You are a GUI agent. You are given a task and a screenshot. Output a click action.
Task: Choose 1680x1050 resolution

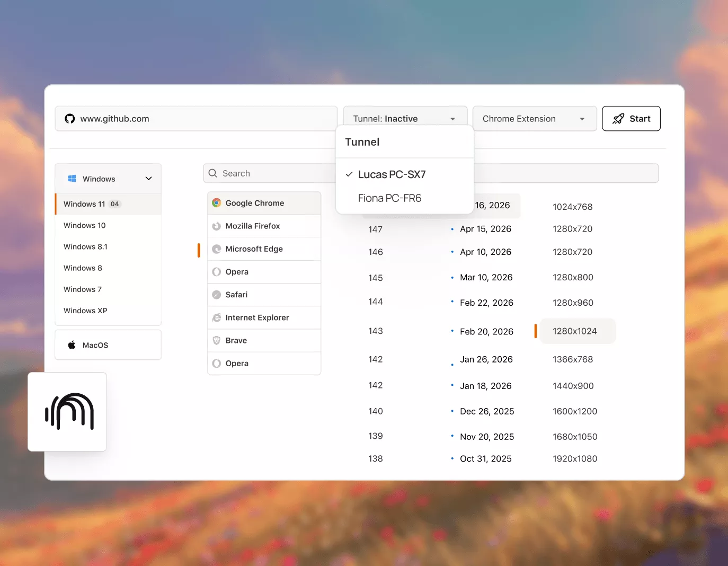[575, 437]
